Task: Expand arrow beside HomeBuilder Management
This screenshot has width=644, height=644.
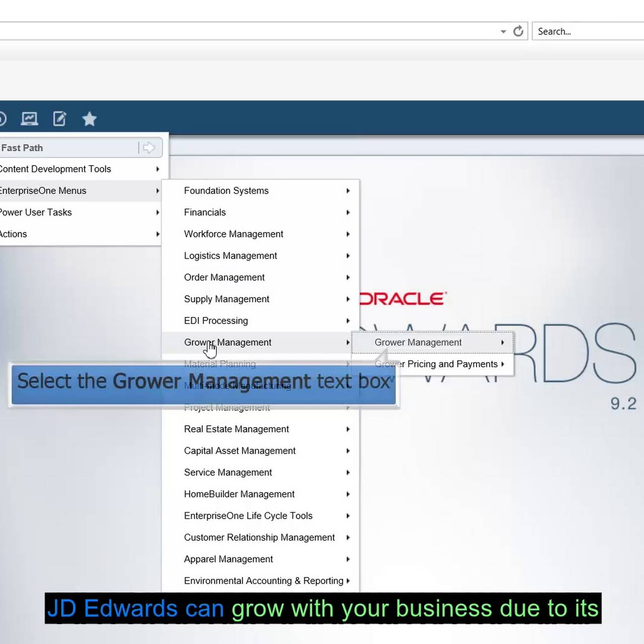Action: click(x=348, y=494)
